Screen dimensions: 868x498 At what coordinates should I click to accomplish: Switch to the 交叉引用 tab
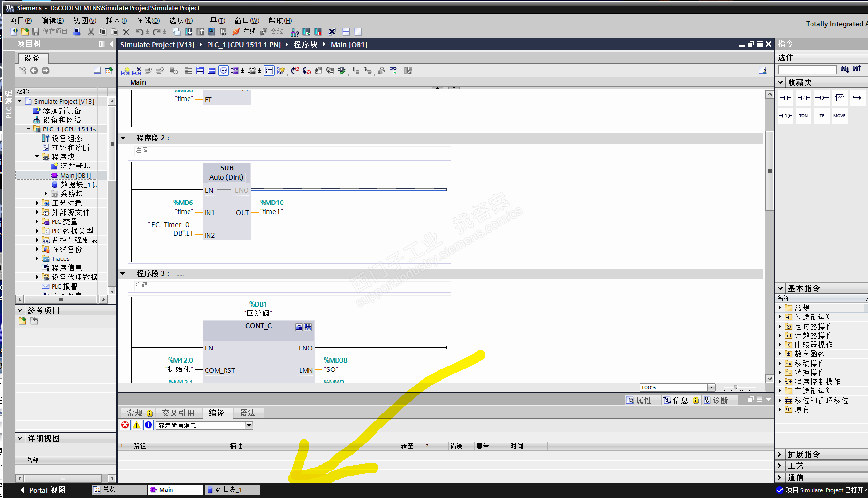click(178, 413)
